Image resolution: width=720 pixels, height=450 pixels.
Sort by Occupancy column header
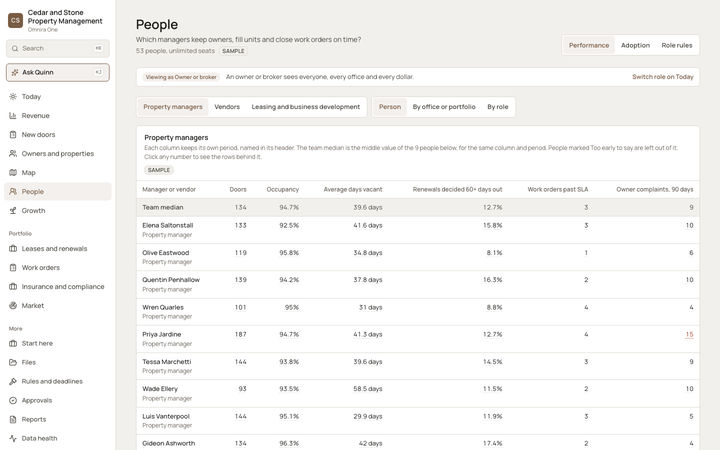pyautogui.click(x=282, y=189)
